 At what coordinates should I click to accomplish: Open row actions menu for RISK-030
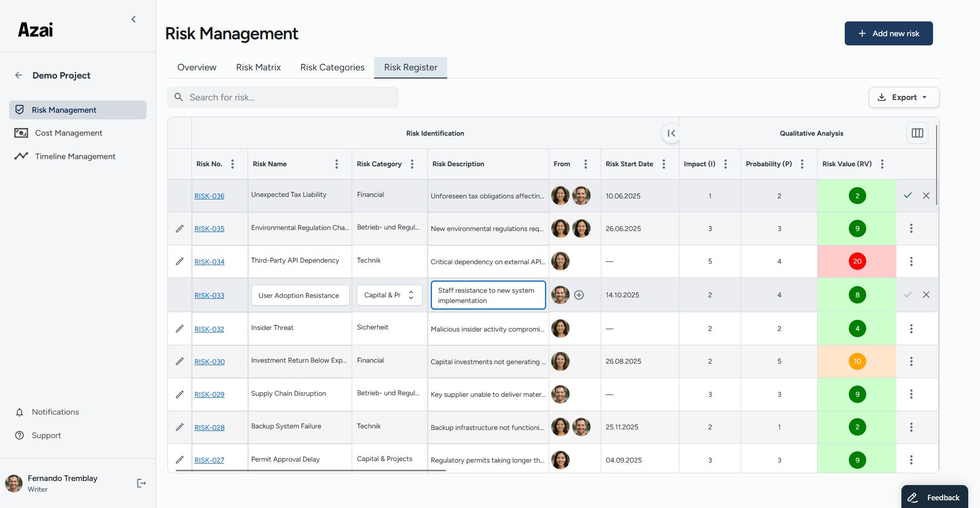911,361
